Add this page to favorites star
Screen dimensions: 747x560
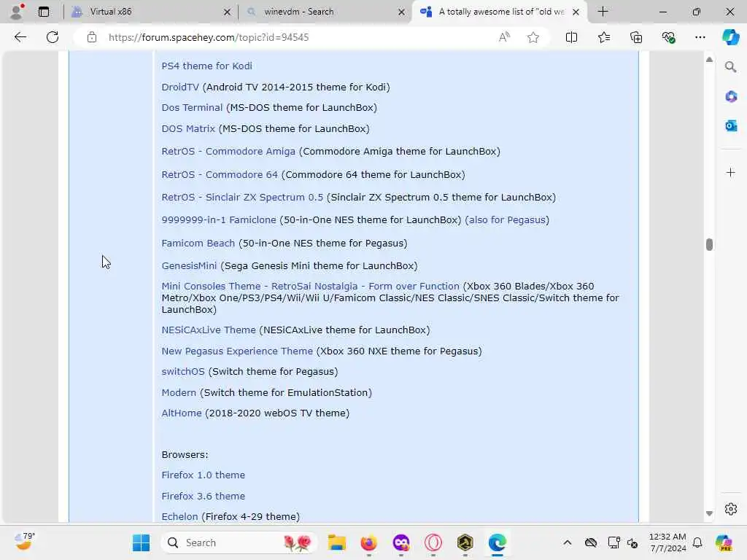[533, 37]
